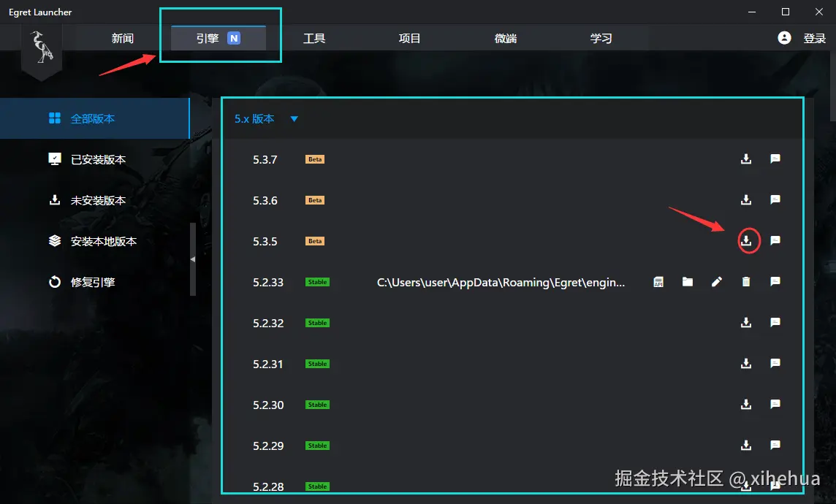Download engine version 5.2.32

point(746,322)
